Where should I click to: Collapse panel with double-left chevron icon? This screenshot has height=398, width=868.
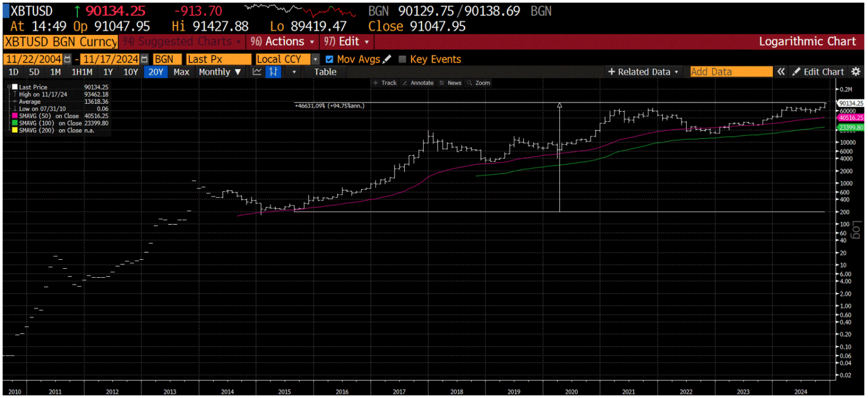point(781,72)
